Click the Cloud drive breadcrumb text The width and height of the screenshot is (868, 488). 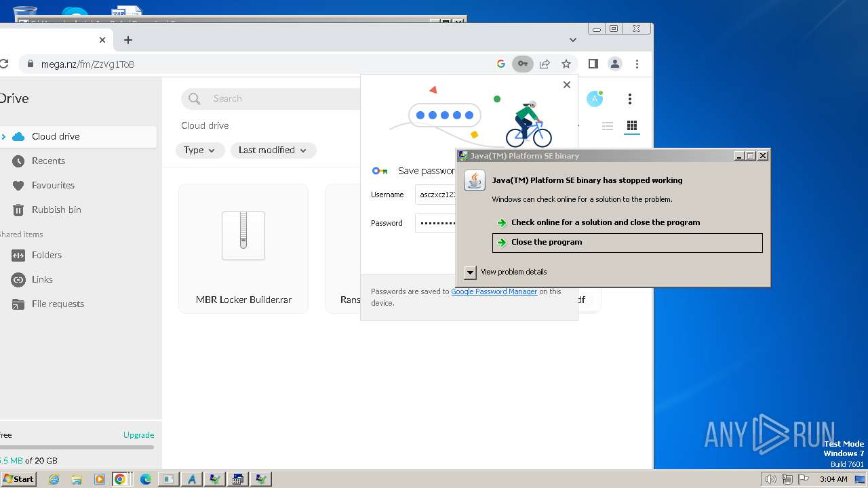click(205, 125)
